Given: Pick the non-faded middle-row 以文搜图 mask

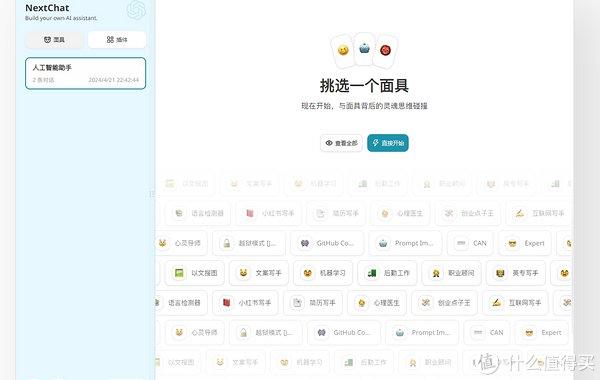Looking at the screenshot, I should (x=195, y=273).
